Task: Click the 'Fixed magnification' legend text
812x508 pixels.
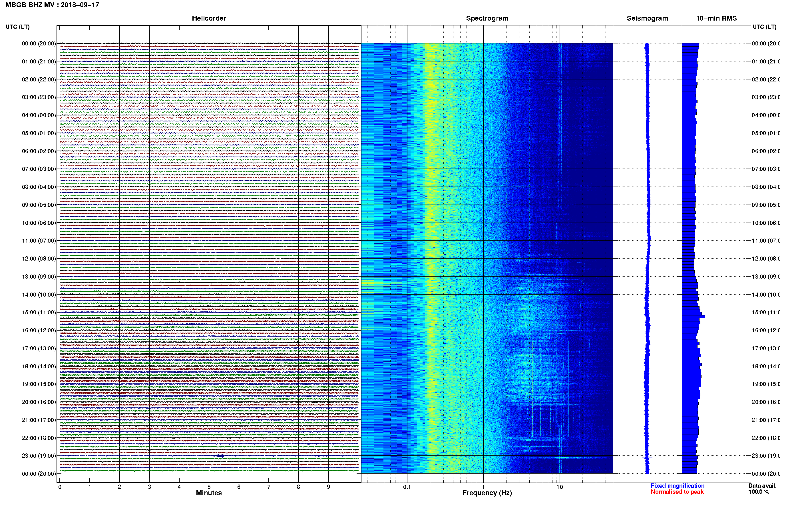Action: 678,486
